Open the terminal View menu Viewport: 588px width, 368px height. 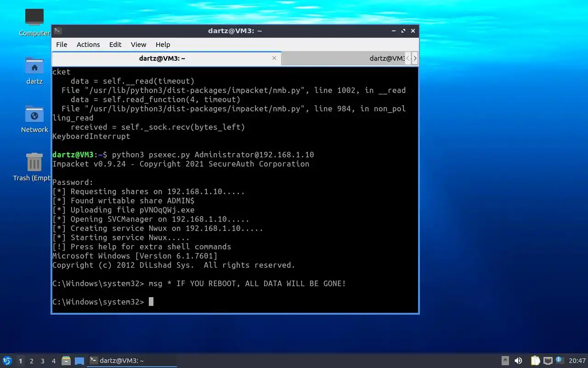point(138,44)
